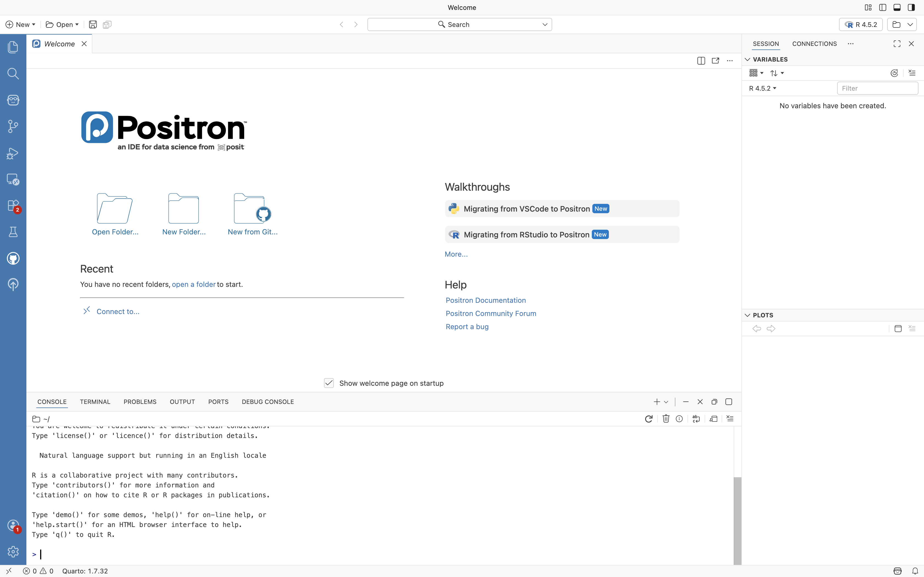
Task: Open the Extensions view with badge
Action: [13, 206]
